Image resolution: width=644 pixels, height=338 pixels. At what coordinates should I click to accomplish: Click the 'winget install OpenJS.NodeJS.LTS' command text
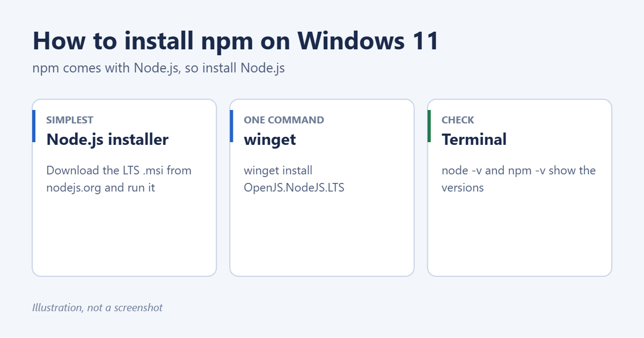[x=294, y=179]
